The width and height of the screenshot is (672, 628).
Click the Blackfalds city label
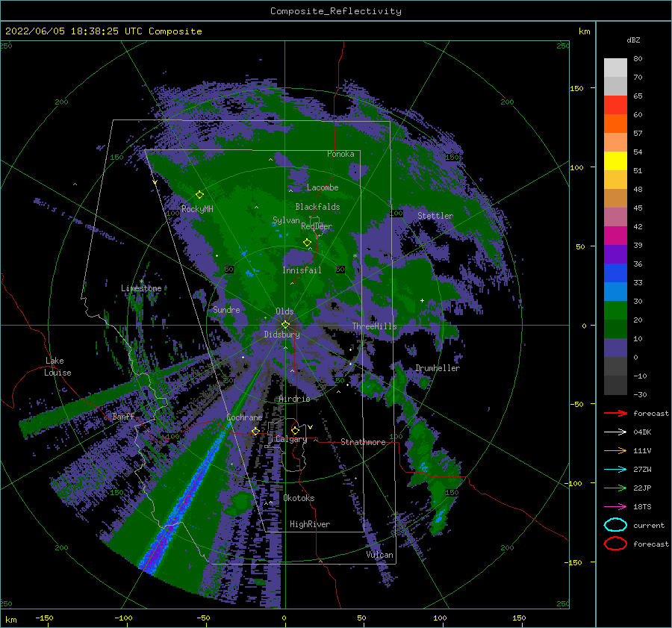tap(317, 207)
